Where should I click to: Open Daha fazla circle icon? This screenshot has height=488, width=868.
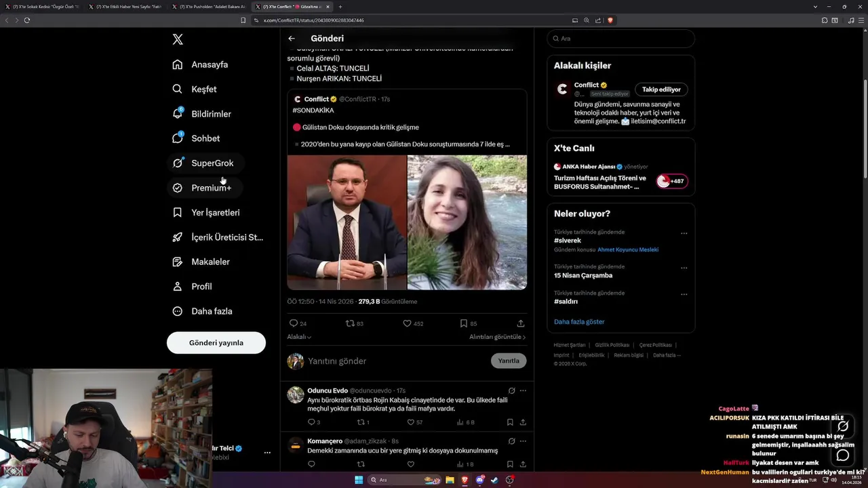tap(177, 311)
